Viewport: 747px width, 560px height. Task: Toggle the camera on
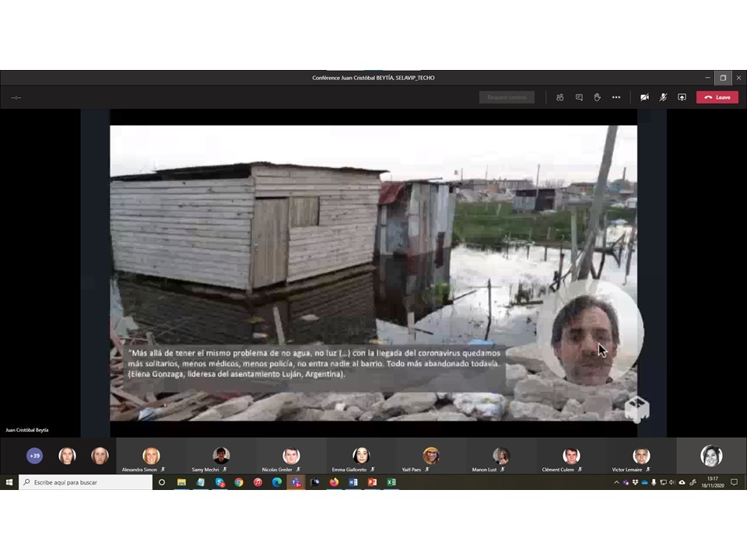[x=644, y=97]
